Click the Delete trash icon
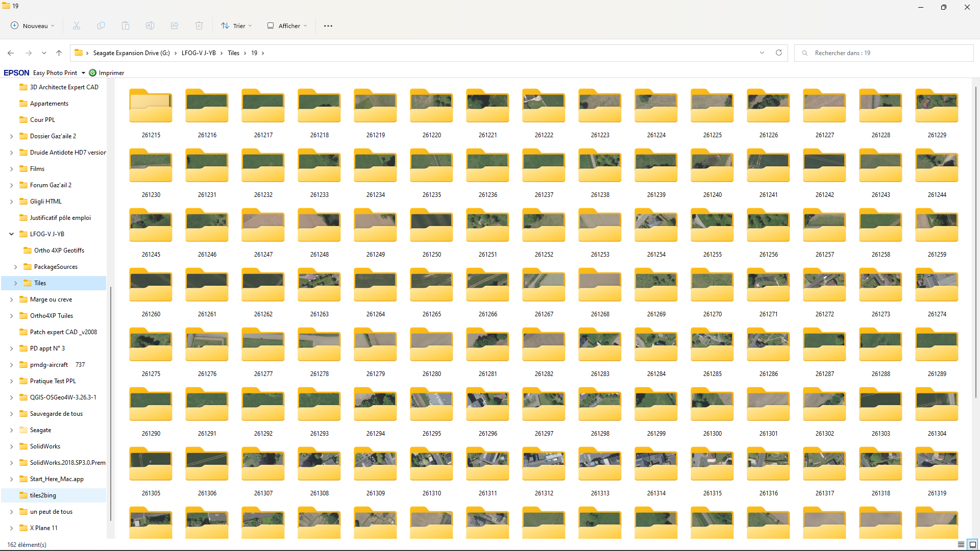The width and height of the screenshot is (980, 551). [199, 26]
